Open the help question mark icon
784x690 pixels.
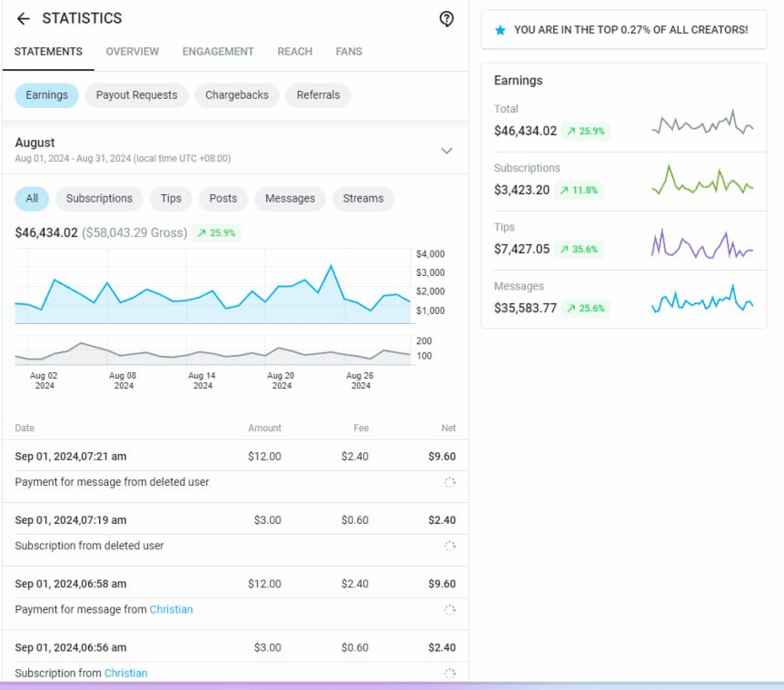[446, 19]
